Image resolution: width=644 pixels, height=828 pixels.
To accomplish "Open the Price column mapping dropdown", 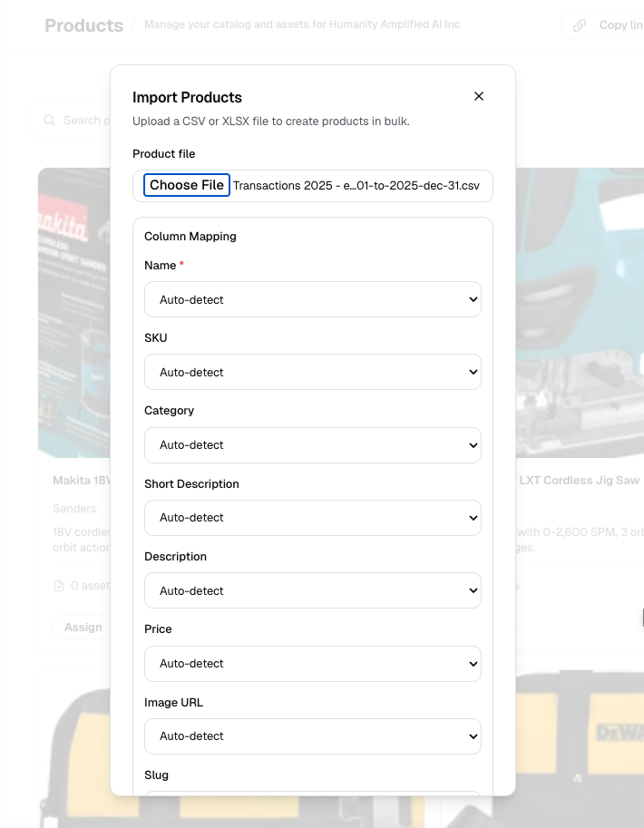I will [313, 664].
